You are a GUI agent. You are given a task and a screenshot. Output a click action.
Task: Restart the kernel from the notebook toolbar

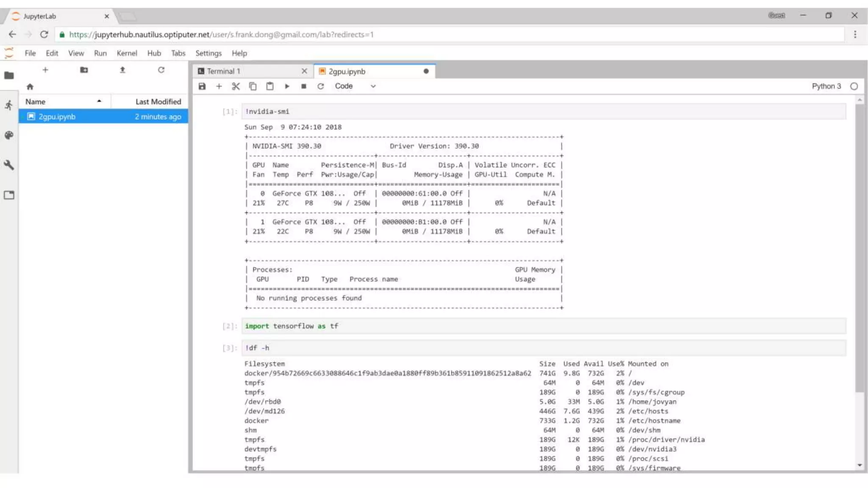[x=320, y=86]
